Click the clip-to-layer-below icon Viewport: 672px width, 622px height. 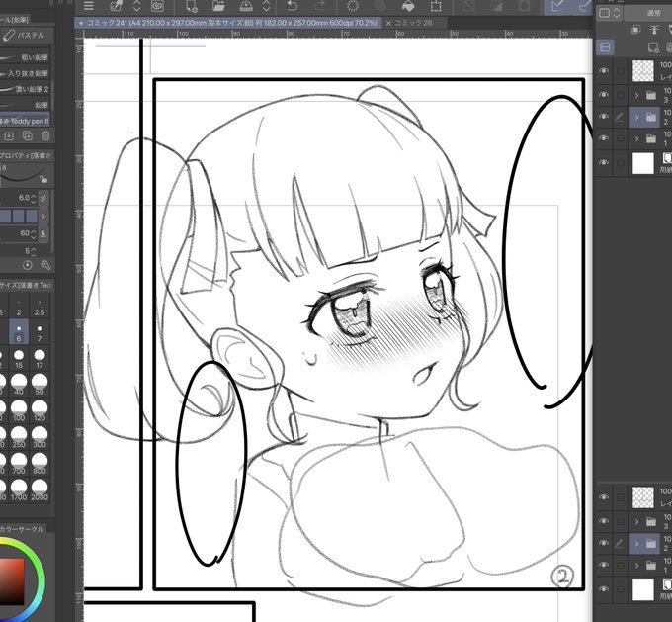(x=636, y=29)
